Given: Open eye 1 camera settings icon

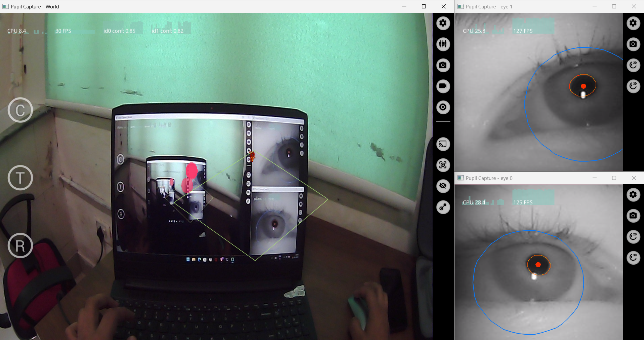Looking at the screenshot, I should click(633, 44).
